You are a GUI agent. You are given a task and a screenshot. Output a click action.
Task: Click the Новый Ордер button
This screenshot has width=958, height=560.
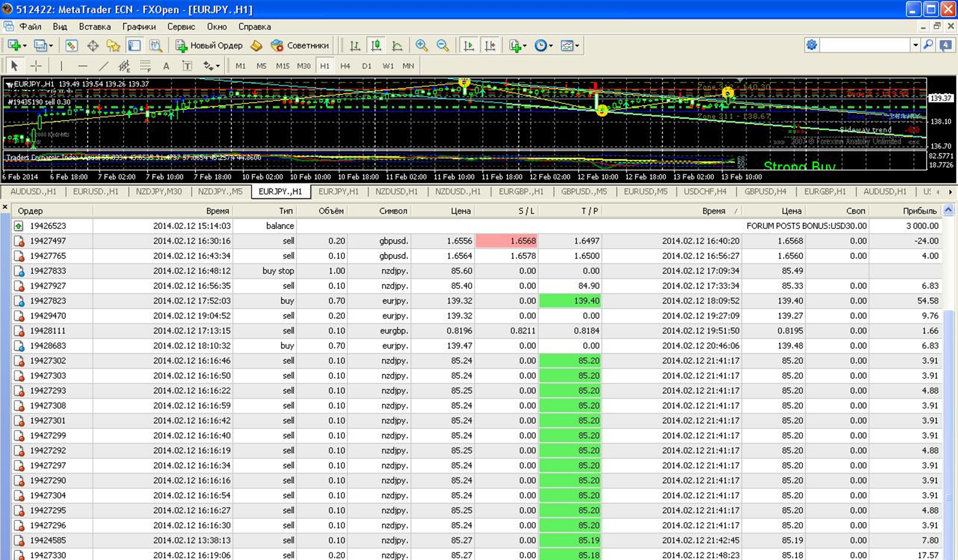(209, 46)
